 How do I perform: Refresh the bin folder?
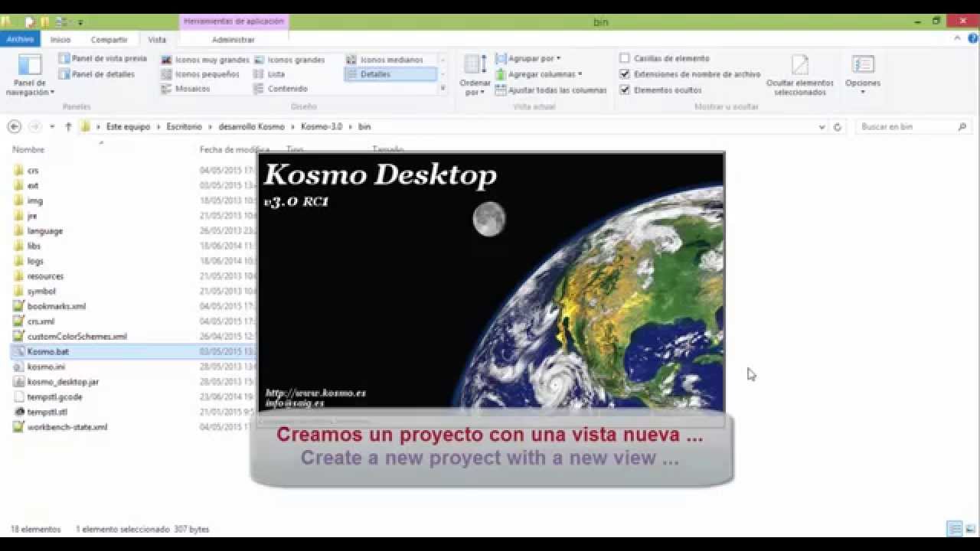point(837,127)
